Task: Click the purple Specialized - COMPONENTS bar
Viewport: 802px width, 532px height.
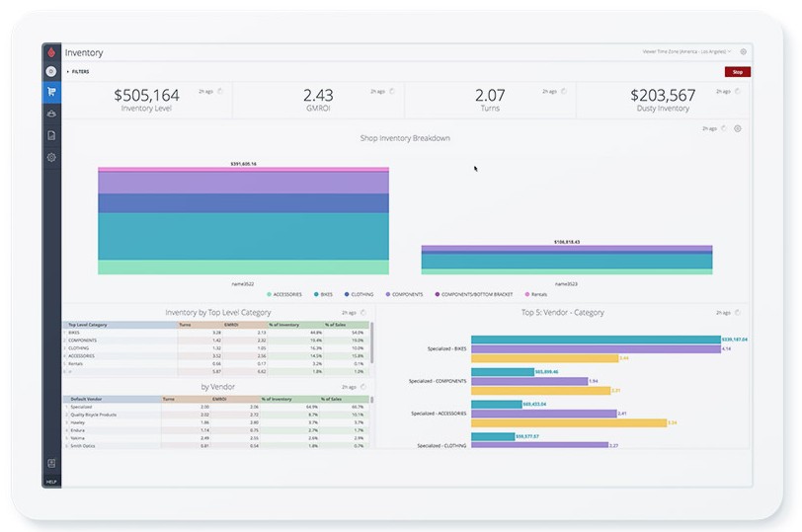Action: click(x=529, y=381)
